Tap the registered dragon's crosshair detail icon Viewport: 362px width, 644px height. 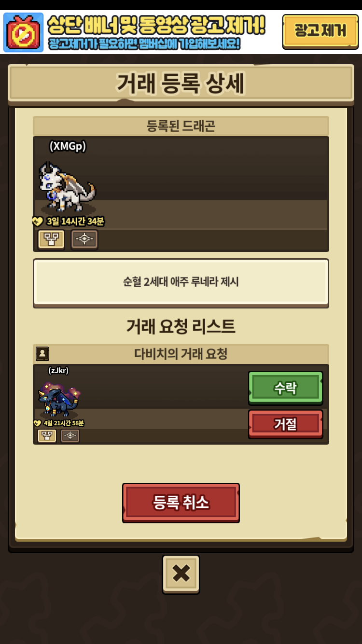pyautogui.click(x=84, y=239)
